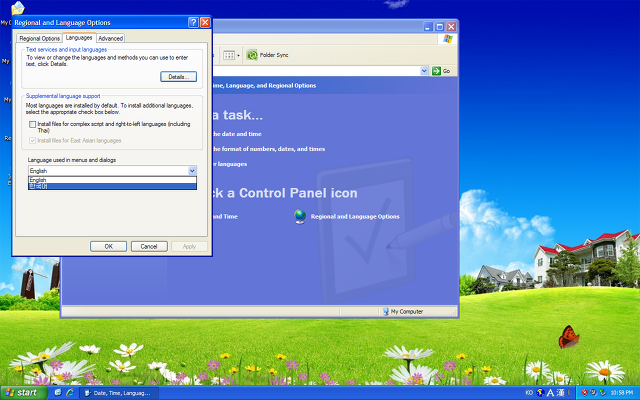Click the language bar drag handle
Screen dimensions: 640x400
pos(569,393)
